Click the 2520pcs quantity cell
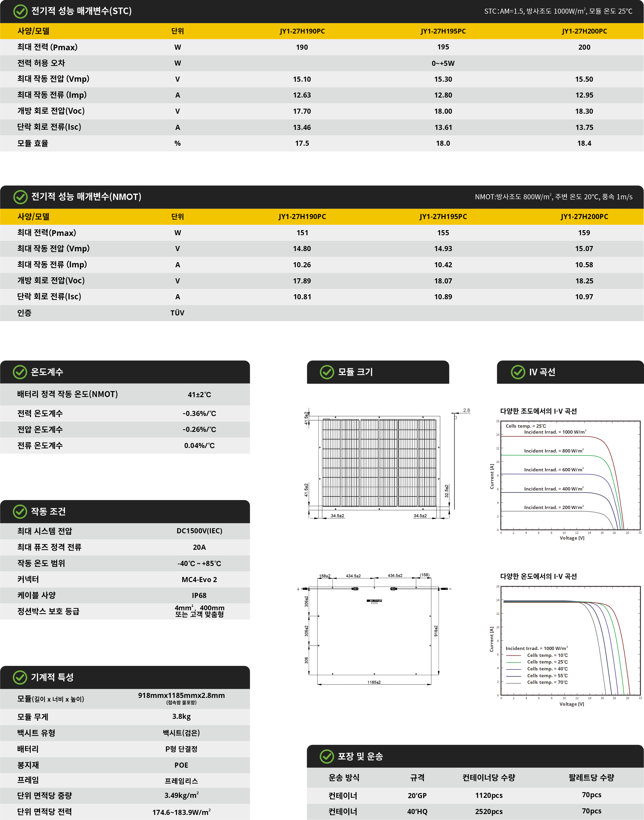 pos(489,812)
